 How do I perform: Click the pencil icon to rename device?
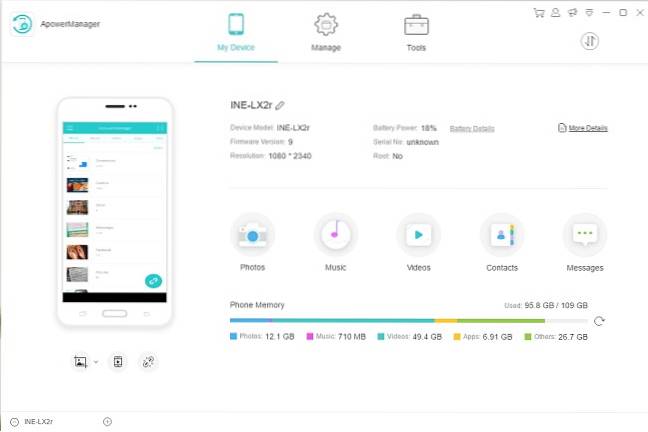[281, 105]
